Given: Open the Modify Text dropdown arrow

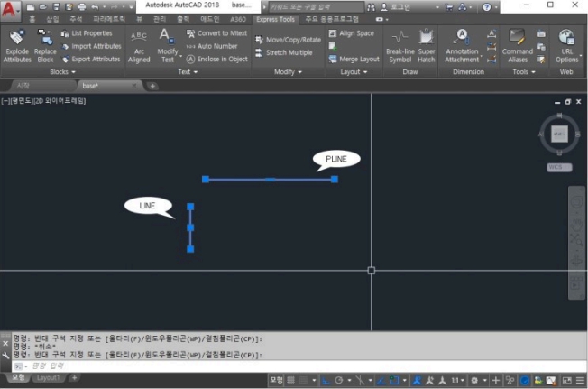Looking at the screenshot, I should (x=180, y=56).
